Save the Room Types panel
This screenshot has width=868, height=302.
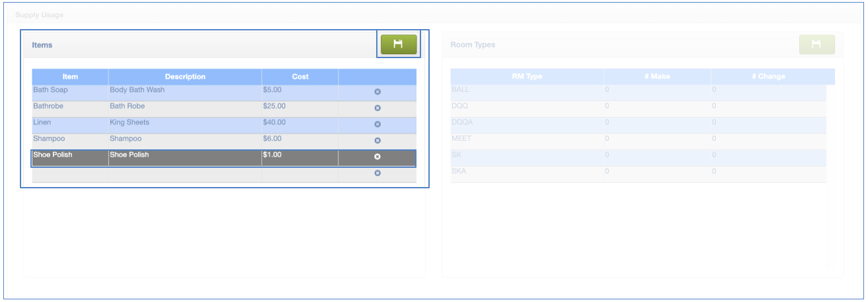pyautogui.click(x=816, y=44)
